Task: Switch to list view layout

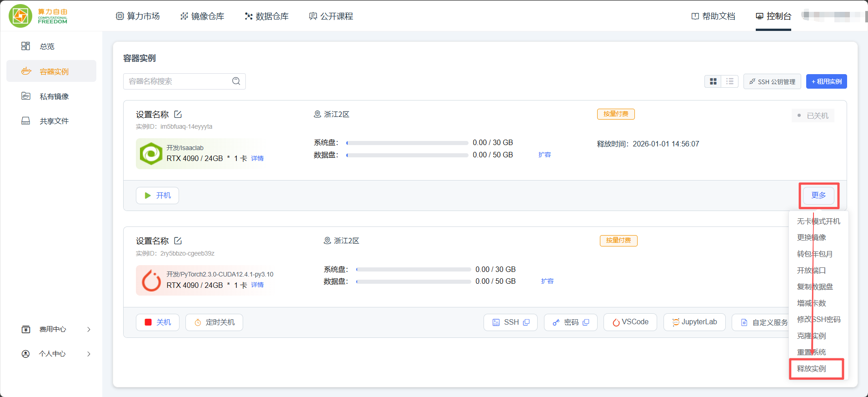Action: pos(730,81)
